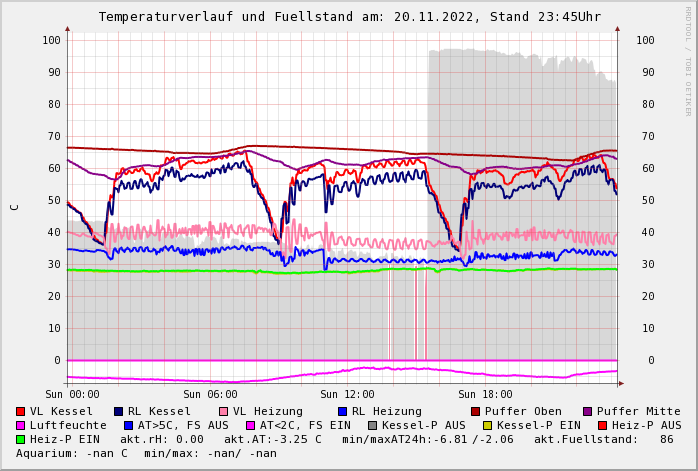
Task: Select the blue RL Heizung legend swatch
Action: point(343,411)
